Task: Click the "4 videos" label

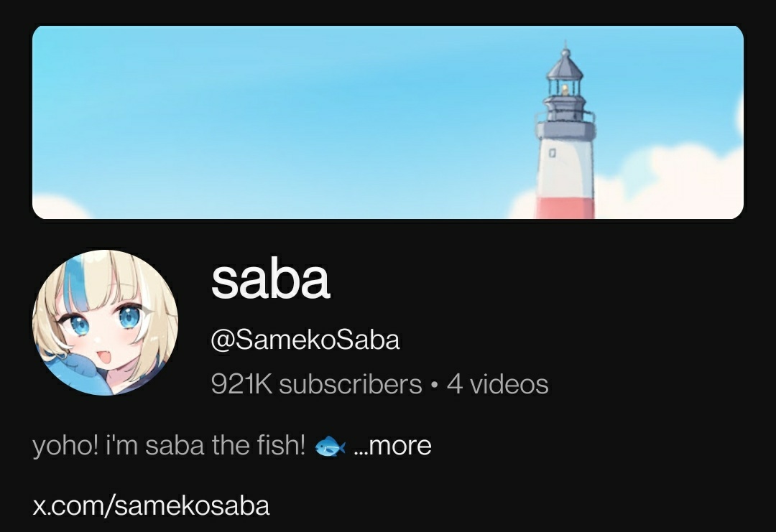Action: (x=497, y=384)
